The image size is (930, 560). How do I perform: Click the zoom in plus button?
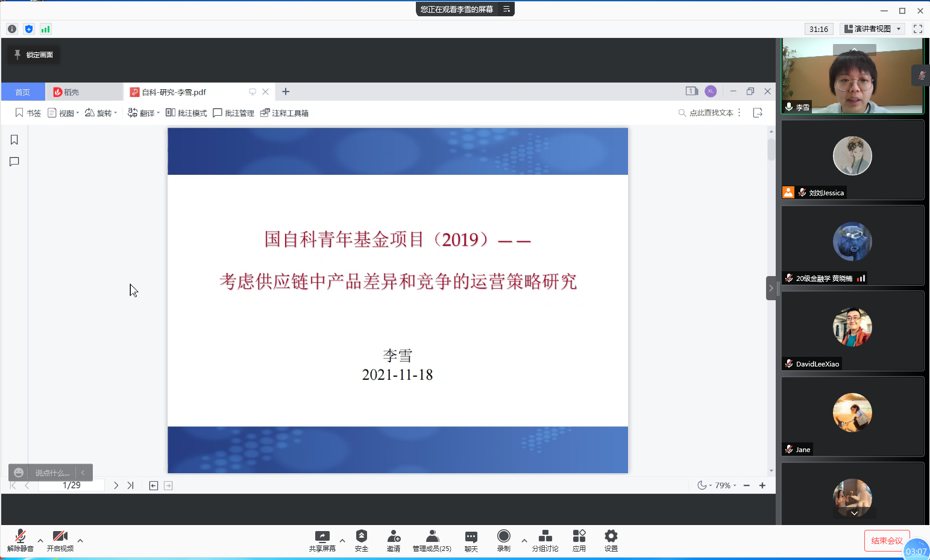point(762,485)
